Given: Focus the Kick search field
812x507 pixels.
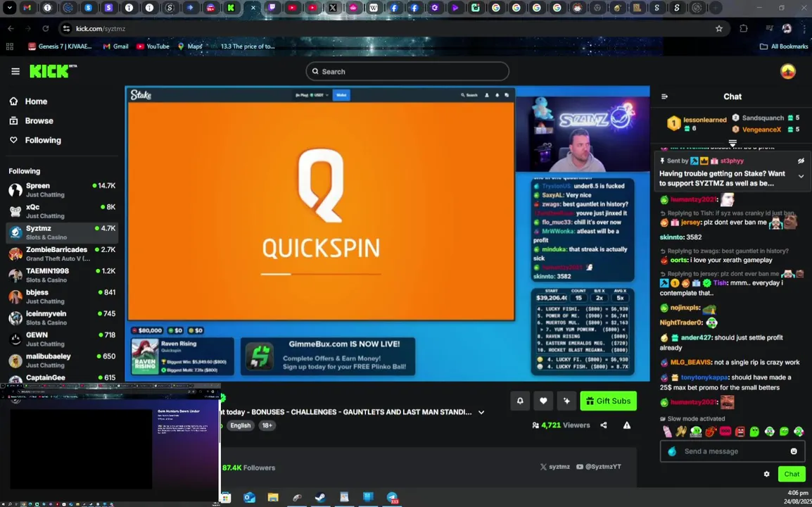Looking at the screenshot, I should [x=407, y=72].
